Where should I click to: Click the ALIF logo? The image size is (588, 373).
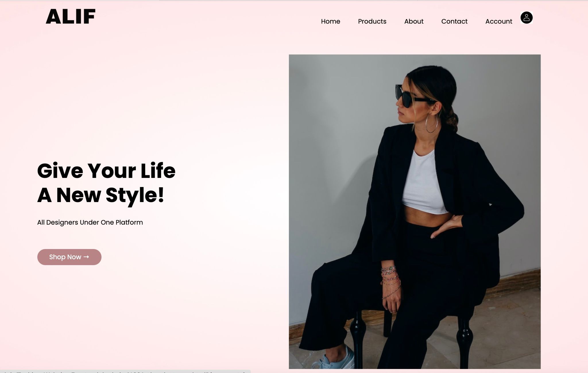click(71, 16)
